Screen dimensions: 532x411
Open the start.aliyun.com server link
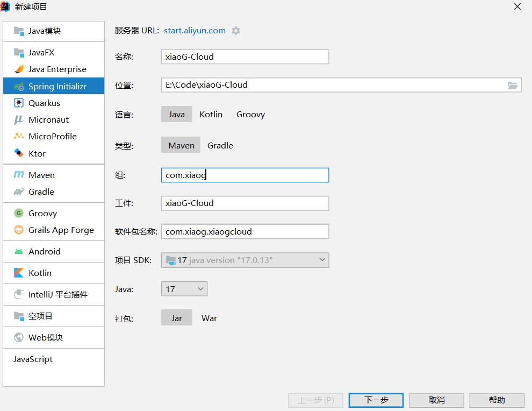[x=195, y=31]
